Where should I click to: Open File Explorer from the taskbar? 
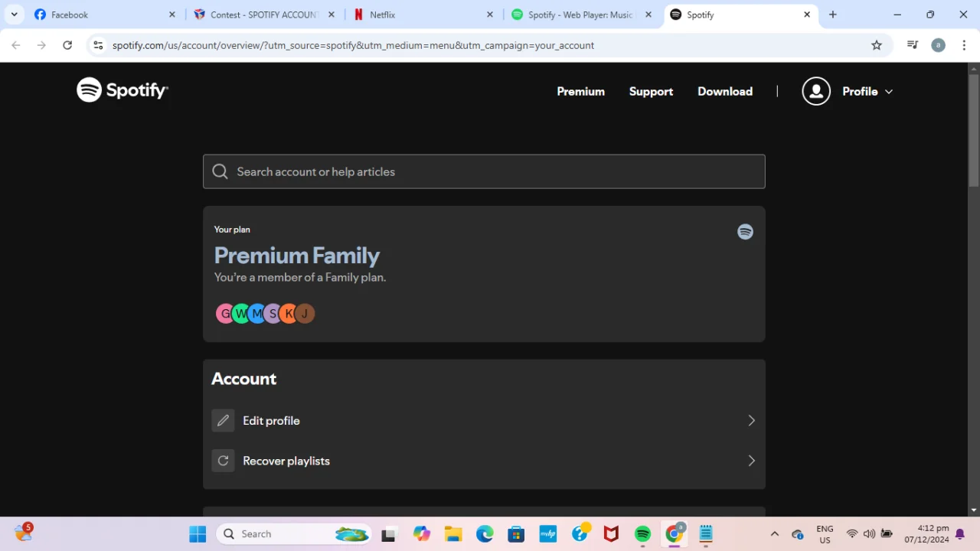453,534
